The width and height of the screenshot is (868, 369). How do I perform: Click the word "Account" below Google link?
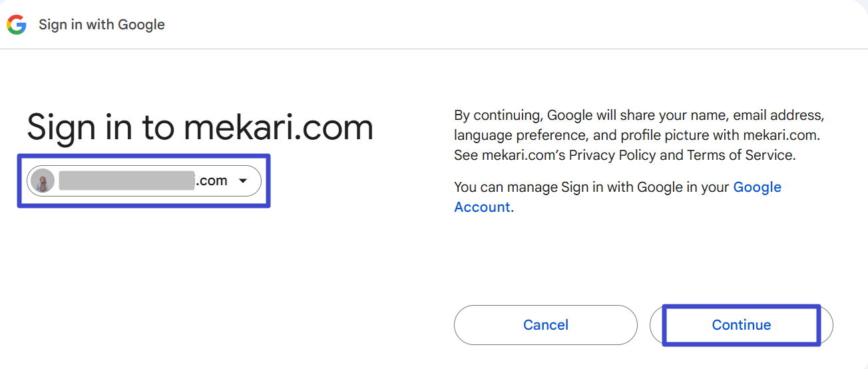(482, 207)
